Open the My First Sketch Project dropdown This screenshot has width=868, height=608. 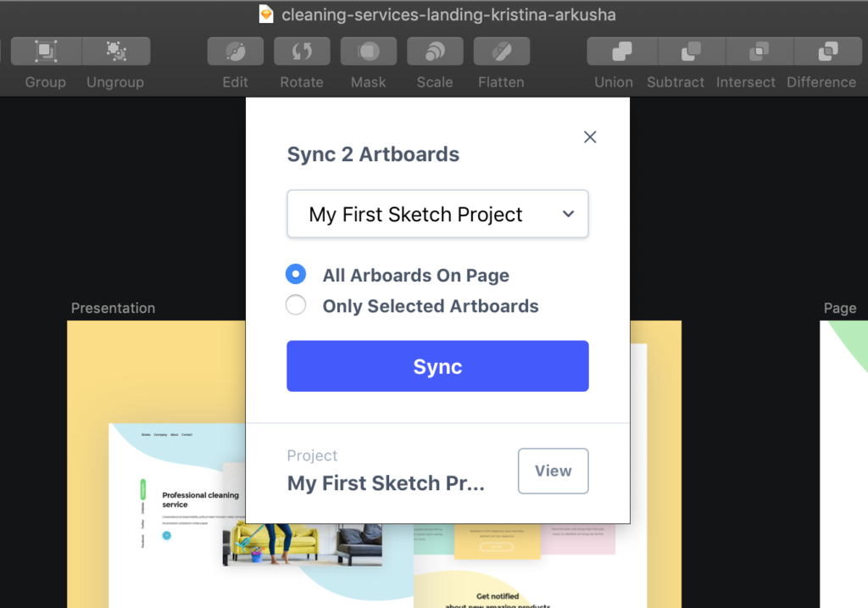coord(437,214)
